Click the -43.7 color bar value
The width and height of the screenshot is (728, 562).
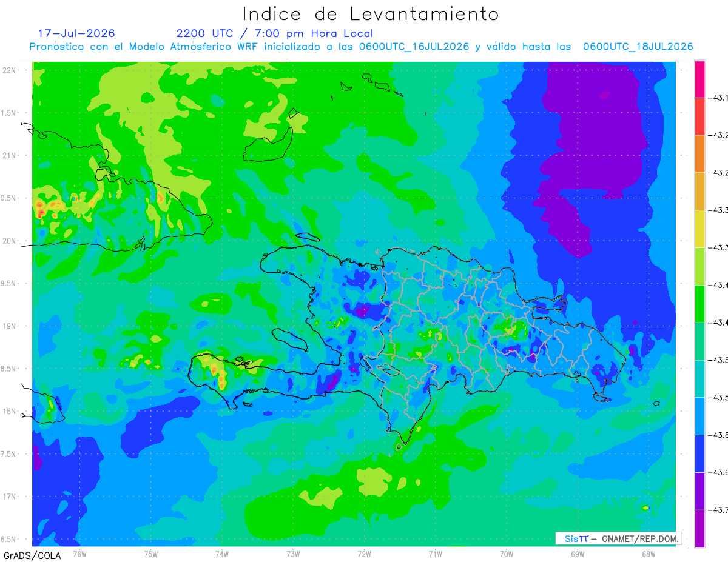coord(720,510)
